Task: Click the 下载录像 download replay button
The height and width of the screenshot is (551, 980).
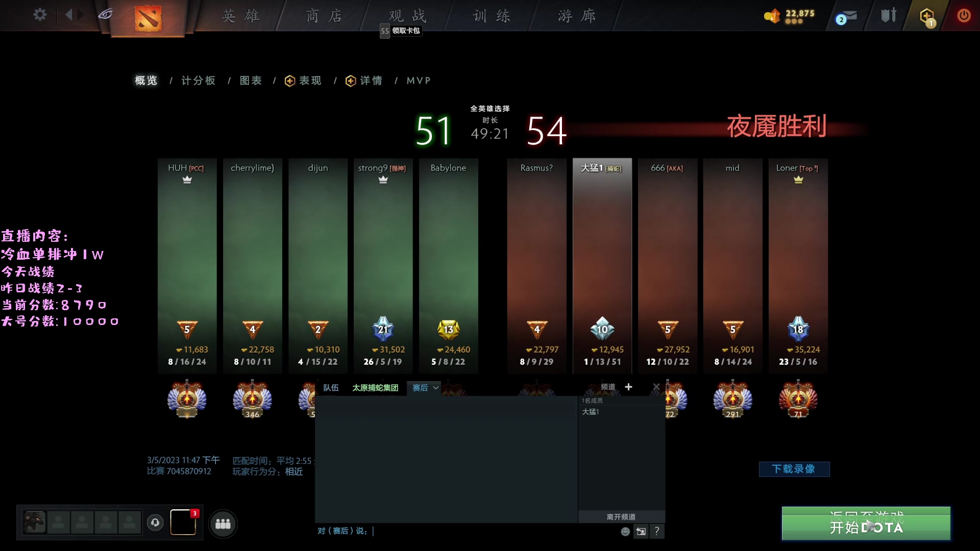Action: click(794, 469)
